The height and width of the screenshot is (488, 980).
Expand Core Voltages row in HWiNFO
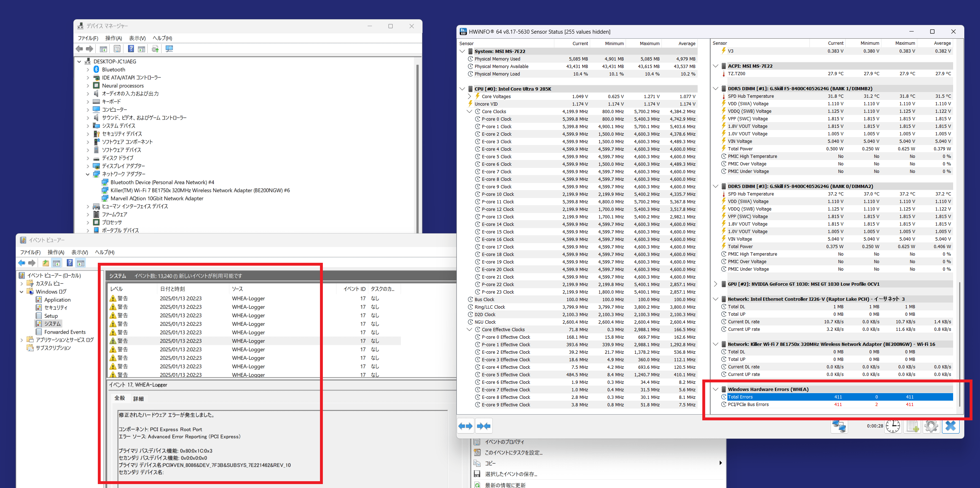click(469, 96)
